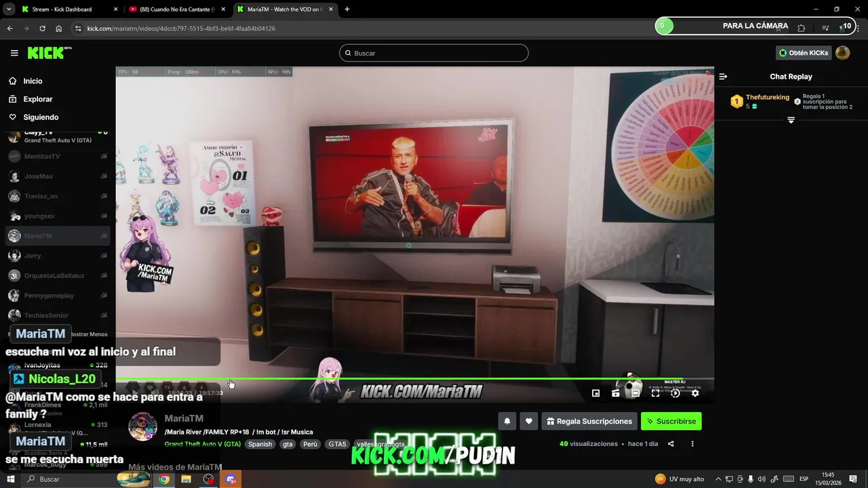Focus the Buscar search field
868x488 pixels.
[x=434, y=53]
